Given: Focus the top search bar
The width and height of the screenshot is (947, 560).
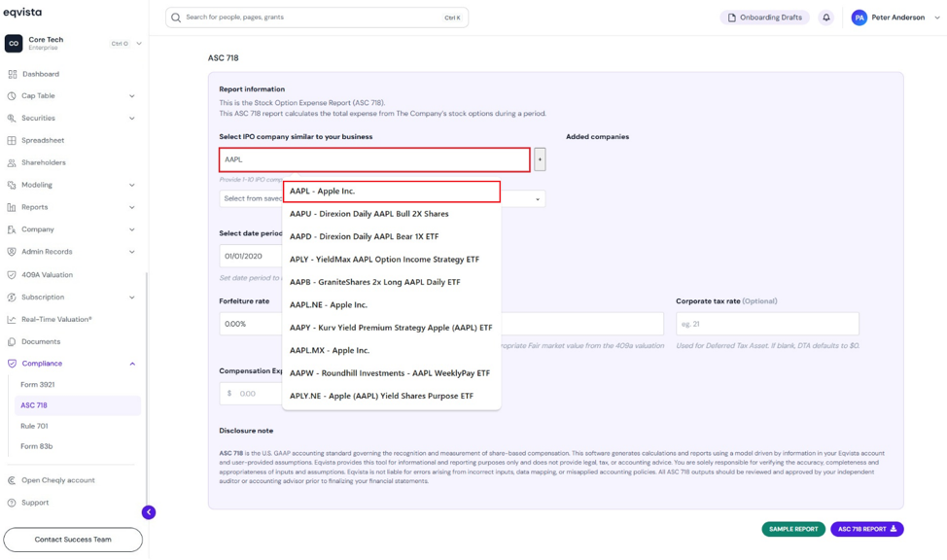Looking at the screenshot, I should point(317,17).
